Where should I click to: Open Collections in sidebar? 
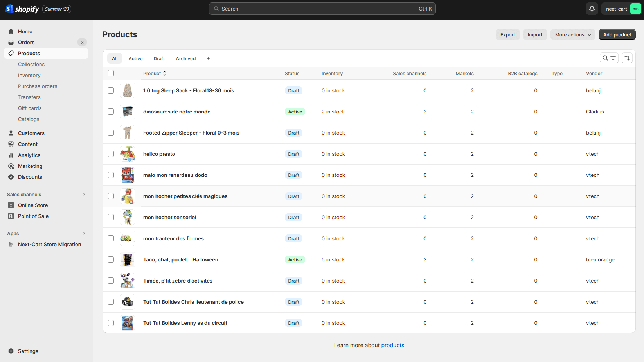(31, 64)
